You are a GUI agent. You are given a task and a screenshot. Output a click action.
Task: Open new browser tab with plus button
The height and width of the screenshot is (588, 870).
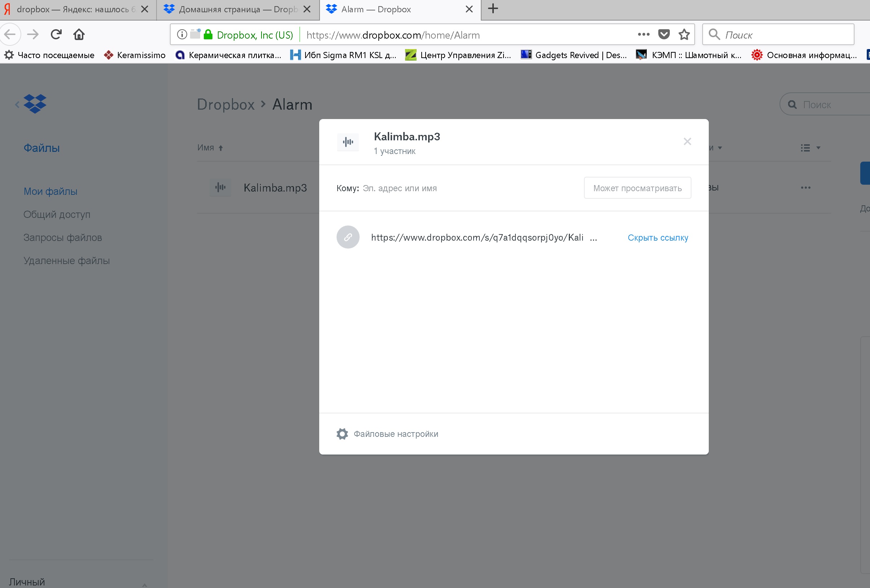pos(493,9)
